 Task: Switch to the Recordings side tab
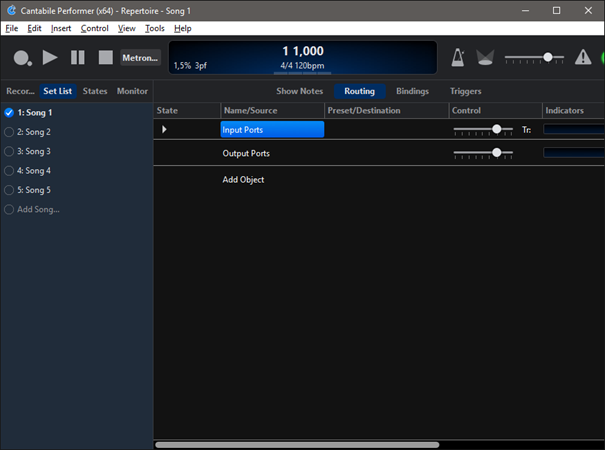[20, 91]
